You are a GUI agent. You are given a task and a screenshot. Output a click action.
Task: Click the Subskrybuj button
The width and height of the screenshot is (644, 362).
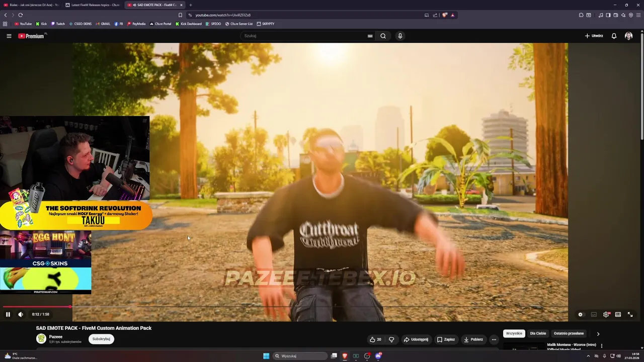[101, 339]
